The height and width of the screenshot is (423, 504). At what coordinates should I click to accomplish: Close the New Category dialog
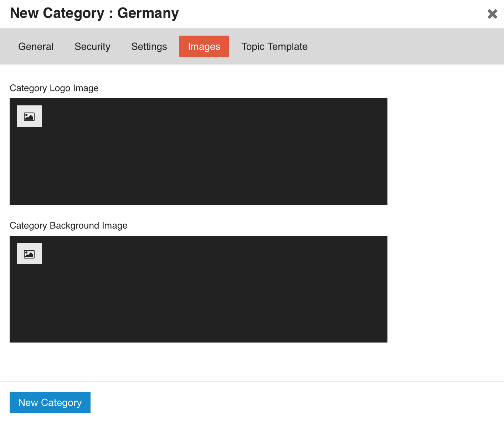(492, 14)
